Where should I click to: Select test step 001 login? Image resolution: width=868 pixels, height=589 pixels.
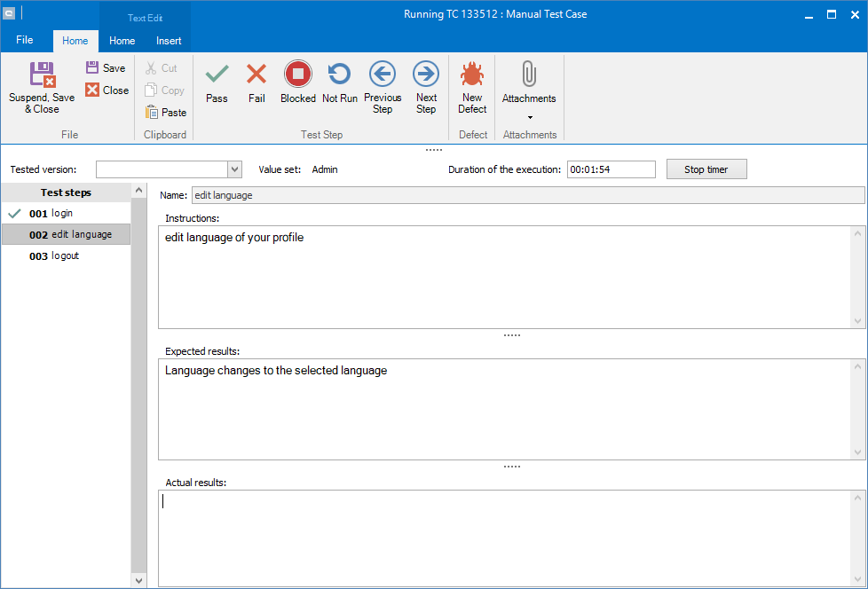(x=62, y=214)
